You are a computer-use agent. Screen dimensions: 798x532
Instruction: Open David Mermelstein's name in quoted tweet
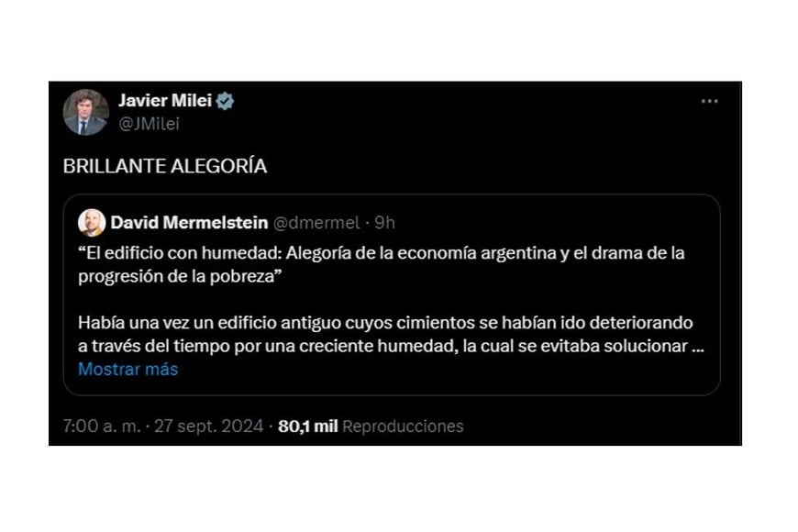[189, 222]
